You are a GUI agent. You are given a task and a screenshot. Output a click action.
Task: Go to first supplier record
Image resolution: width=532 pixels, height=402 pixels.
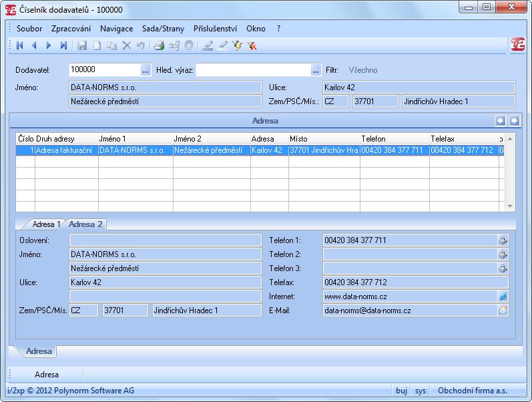19,45
